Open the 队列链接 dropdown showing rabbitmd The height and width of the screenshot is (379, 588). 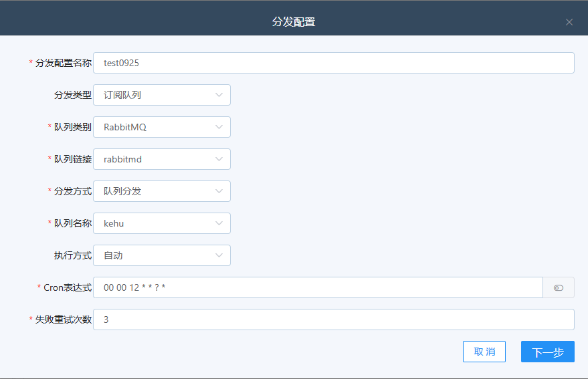162,159
